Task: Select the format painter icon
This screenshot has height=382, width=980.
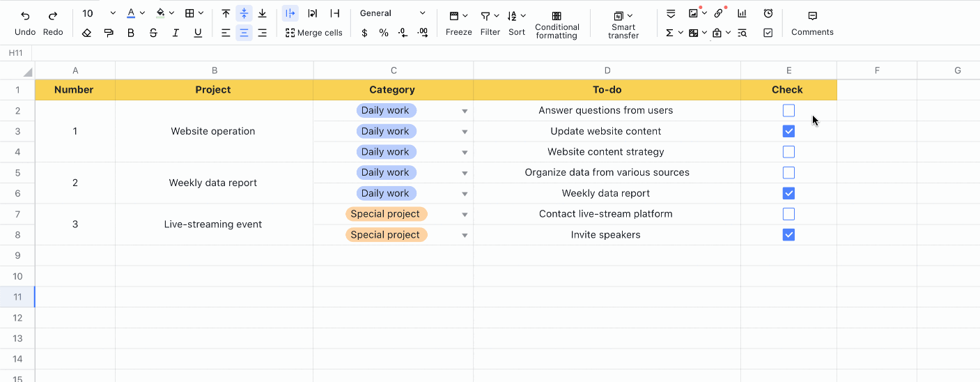Action: 109,33
